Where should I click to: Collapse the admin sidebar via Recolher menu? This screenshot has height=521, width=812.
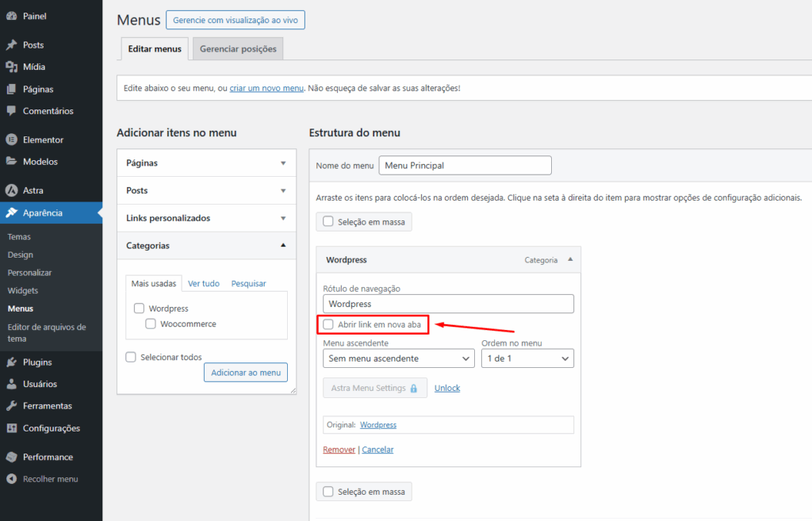tap(48, 479)
